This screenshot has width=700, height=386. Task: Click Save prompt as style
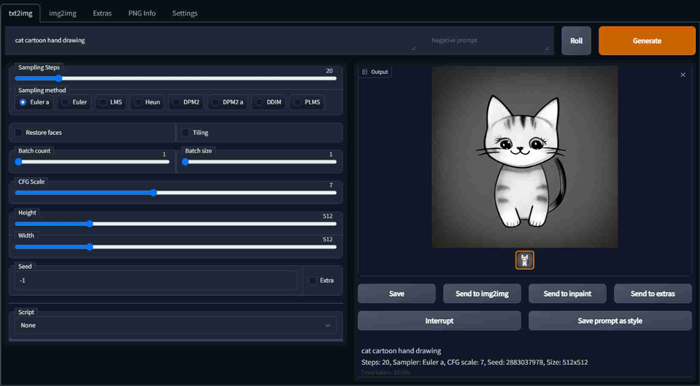tap(610, 321)
